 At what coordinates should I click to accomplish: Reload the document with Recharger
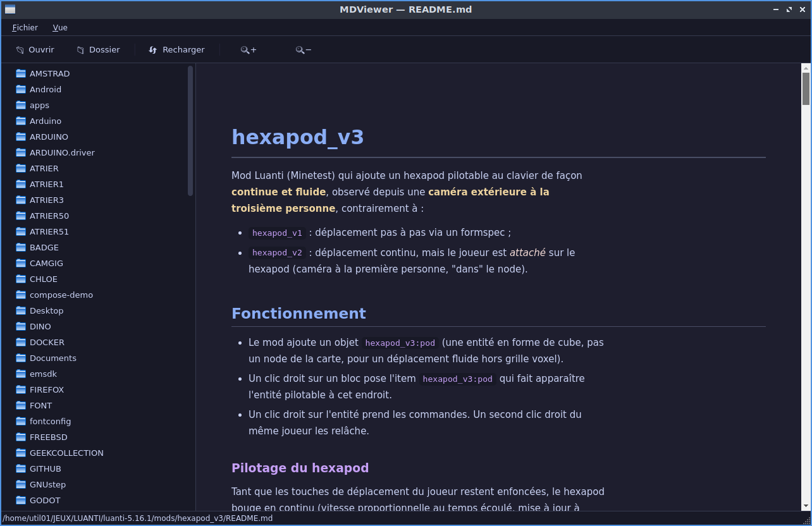pos(176,50)
